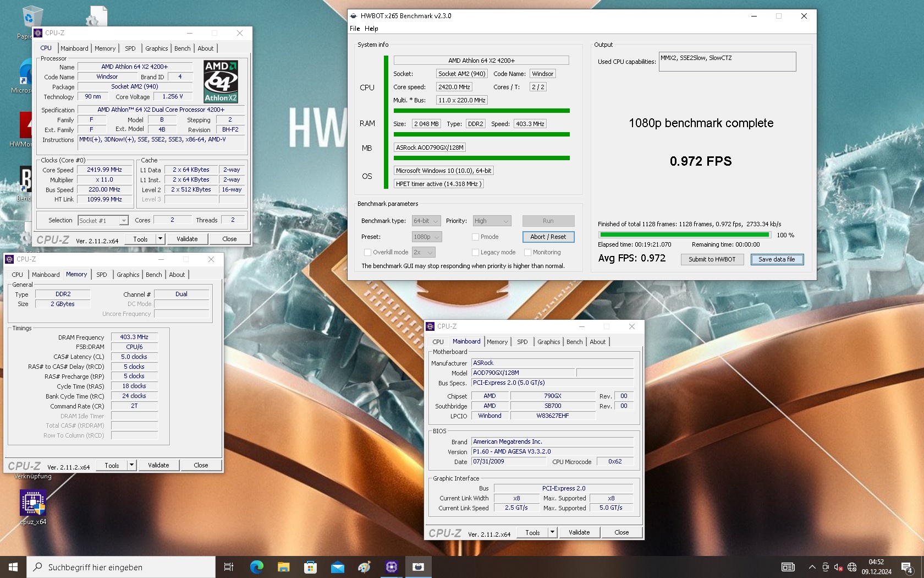Enable the Monitoring checkbox
The height and width of the screenshot is (578, 924).
(527, 252)
